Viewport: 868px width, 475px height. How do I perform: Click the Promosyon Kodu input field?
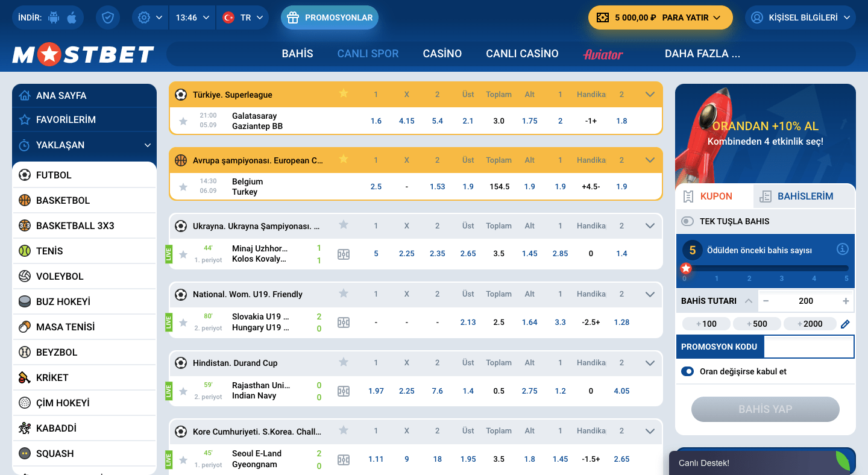[808, 347]
